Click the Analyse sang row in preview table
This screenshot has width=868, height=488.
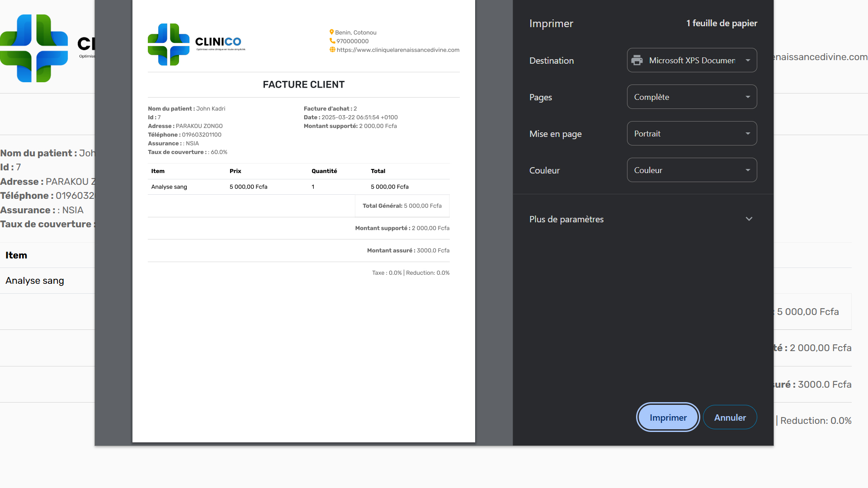(x=169, y=187)
